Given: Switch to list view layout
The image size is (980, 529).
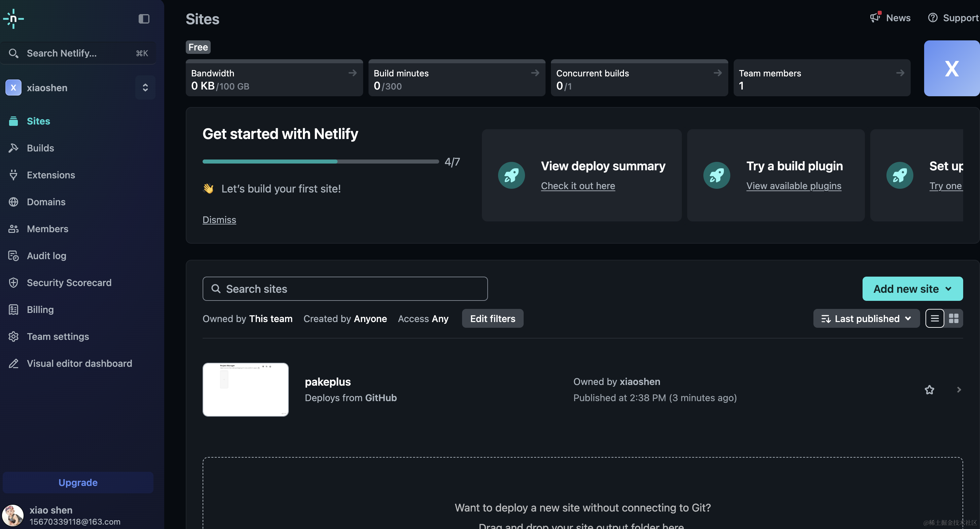Looking at the screenshot, I should click(x=934, y=318).
